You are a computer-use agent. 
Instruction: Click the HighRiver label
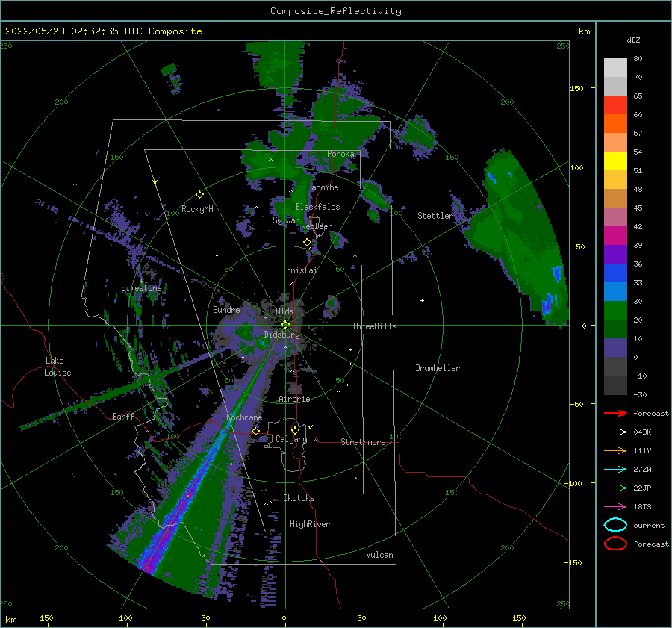(x=310, y=524)
